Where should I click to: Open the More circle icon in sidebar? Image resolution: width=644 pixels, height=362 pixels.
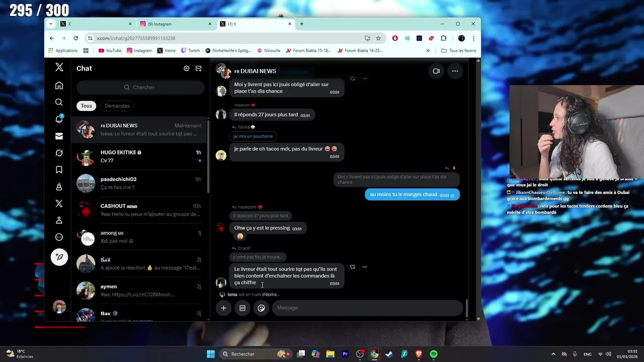59,237
